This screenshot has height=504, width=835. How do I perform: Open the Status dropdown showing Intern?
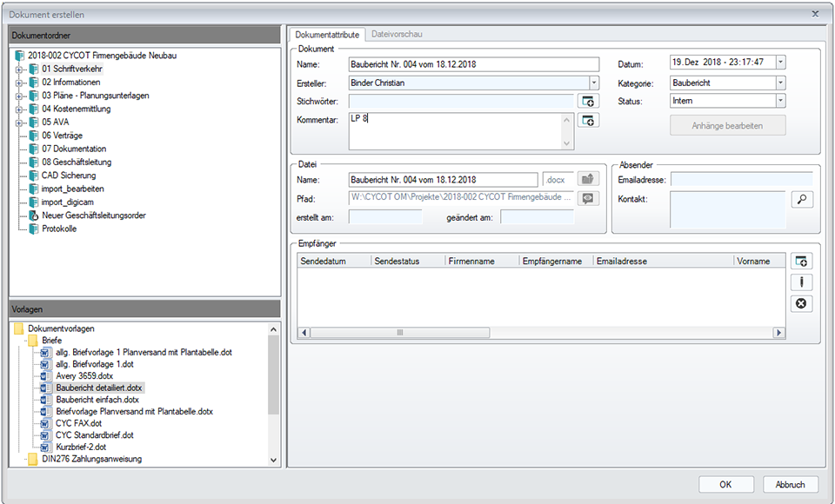pos(780,102)
